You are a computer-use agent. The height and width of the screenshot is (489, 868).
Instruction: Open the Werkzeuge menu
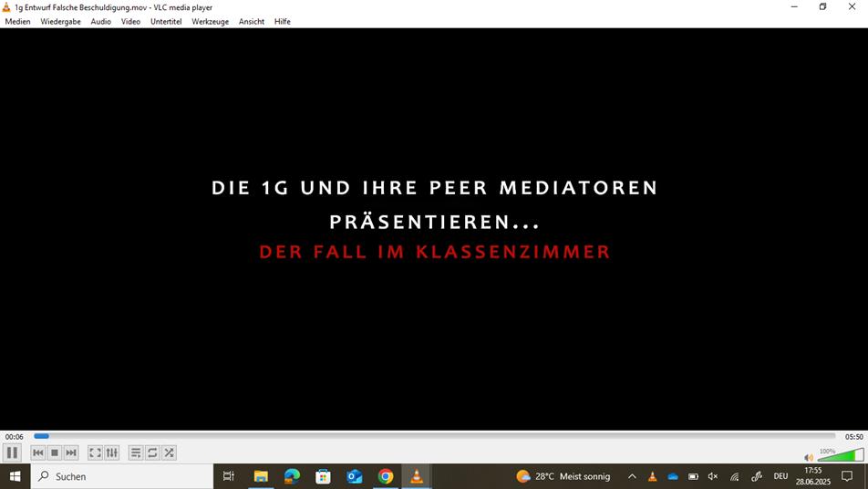point(210,21)
